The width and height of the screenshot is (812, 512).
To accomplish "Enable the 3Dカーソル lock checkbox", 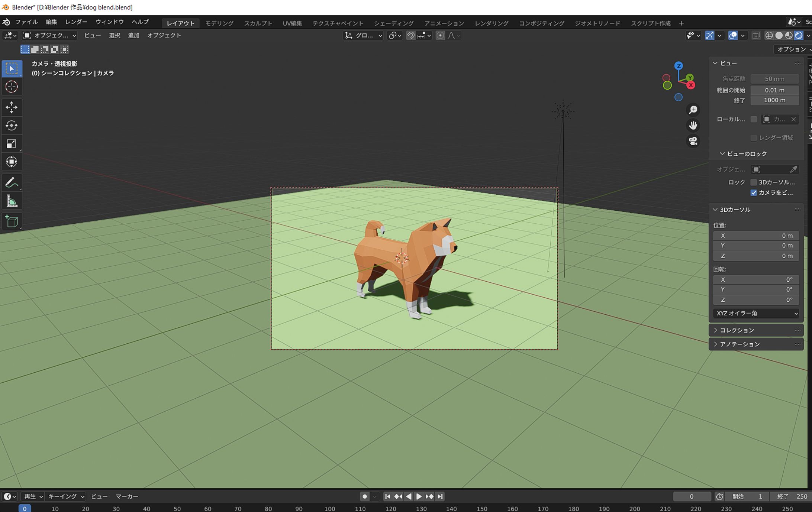I will tap(754, 182).
